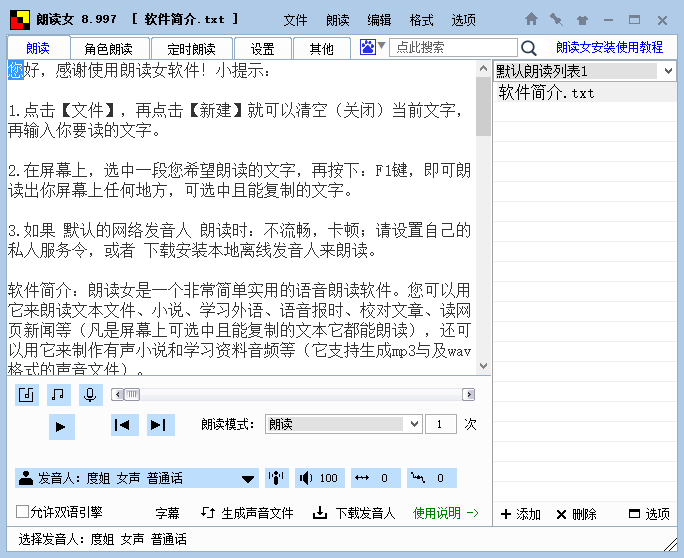This screenshot has width=684, height=558.
Task: Click the window resize grip corner
Action: [x=670, y=544]
